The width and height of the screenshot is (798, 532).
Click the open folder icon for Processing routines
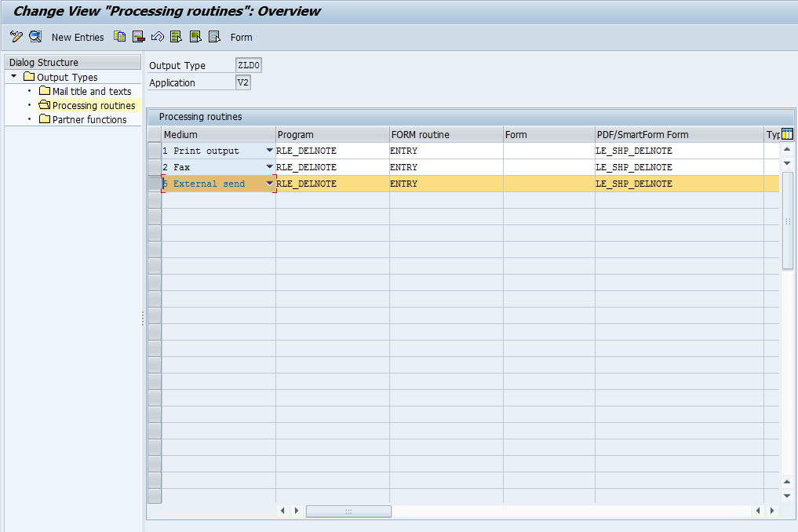[45, 105]
